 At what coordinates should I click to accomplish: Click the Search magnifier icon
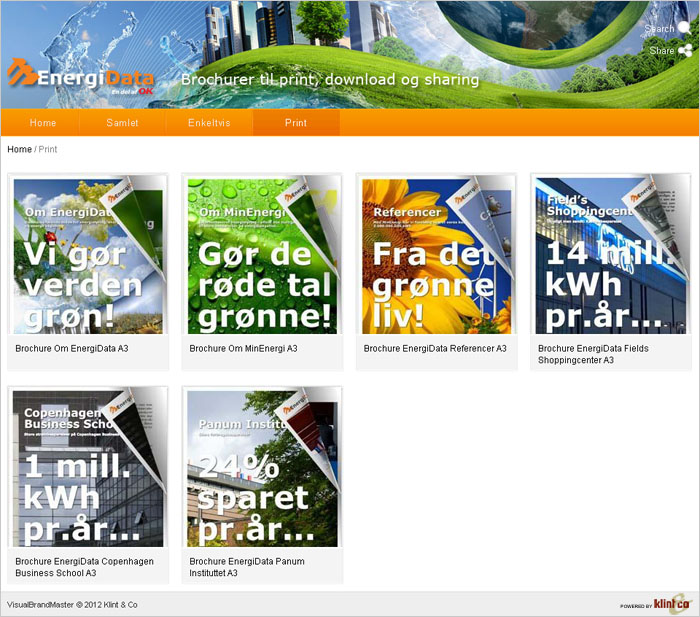pos(685,28)
